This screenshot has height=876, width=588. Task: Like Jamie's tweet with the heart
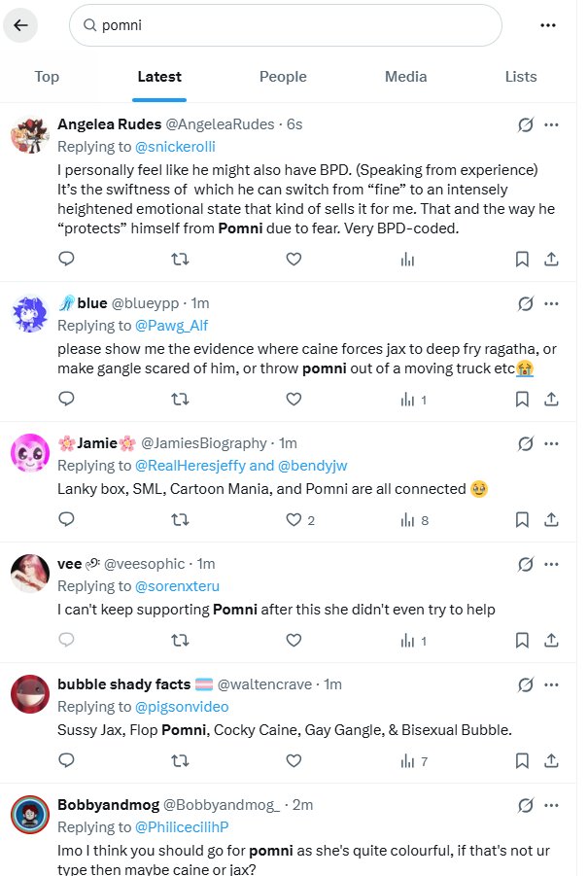(x=293, y=520)
